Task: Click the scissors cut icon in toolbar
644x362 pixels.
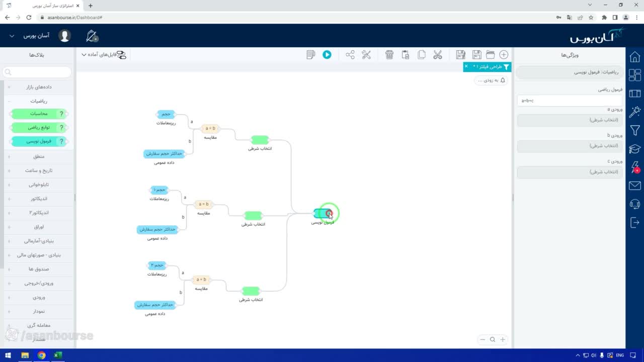Action: (437, 55)
